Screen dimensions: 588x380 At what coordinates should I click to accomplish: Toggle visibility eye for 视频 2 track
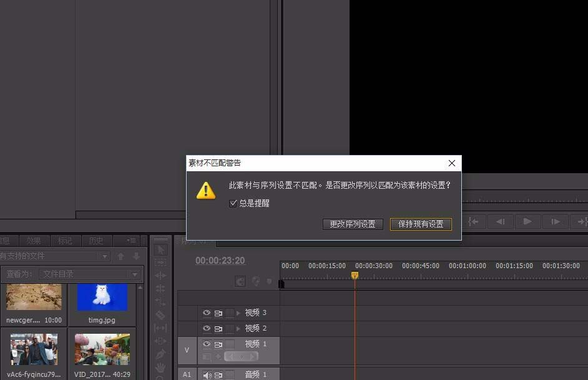coord(206,328)
